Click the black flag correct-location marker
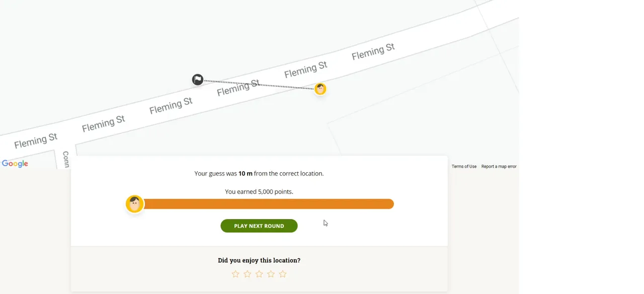 [198, 80]
